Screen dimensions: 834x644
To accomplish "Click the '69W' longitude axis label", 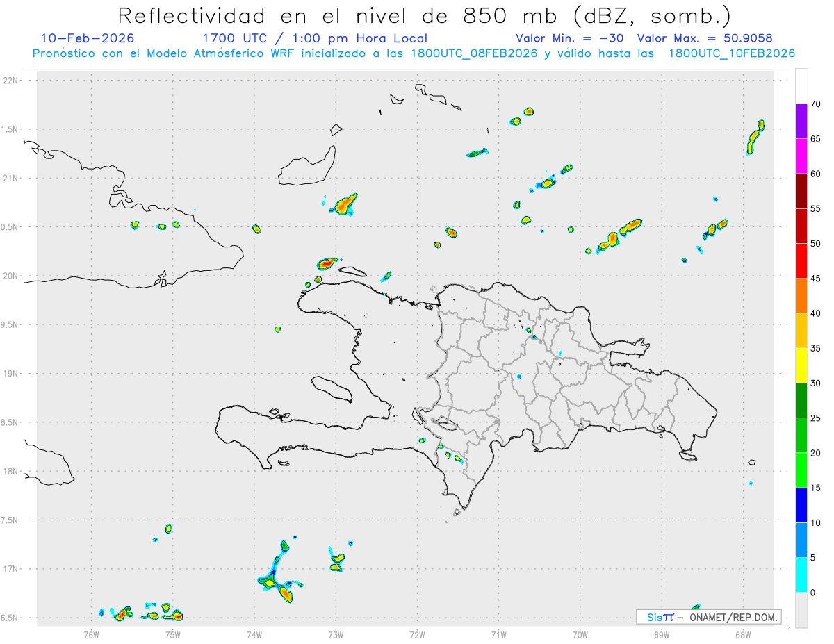I will coord(662,634).
